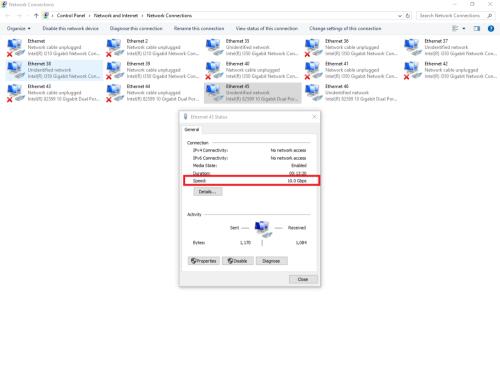Select the Ethernet 41 adapter icon
The width and height of the screenshot is (500, 375).
tap(313, 70)
